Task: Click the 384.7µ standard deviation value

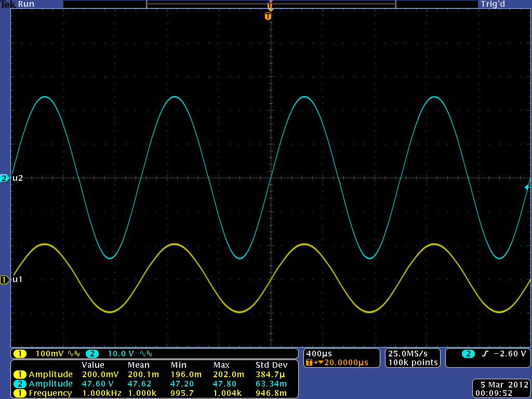Action: (270, 375)
